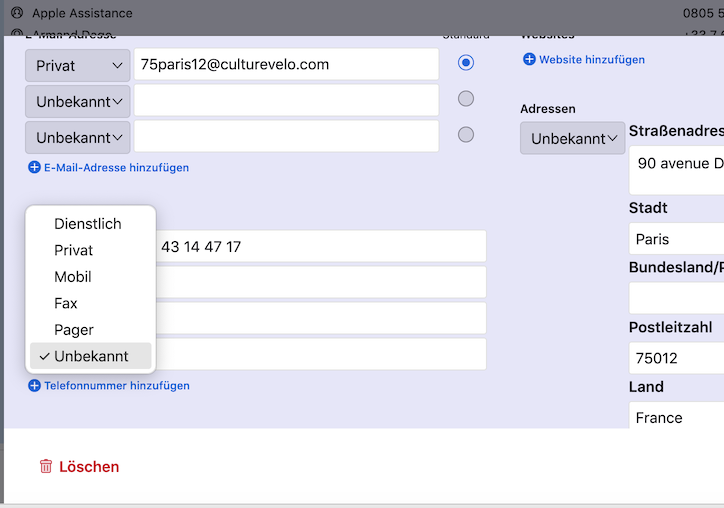724x508 pixels.
Task: Click the Telefonnummer hinzufügen link
Action: click(117, 386)
